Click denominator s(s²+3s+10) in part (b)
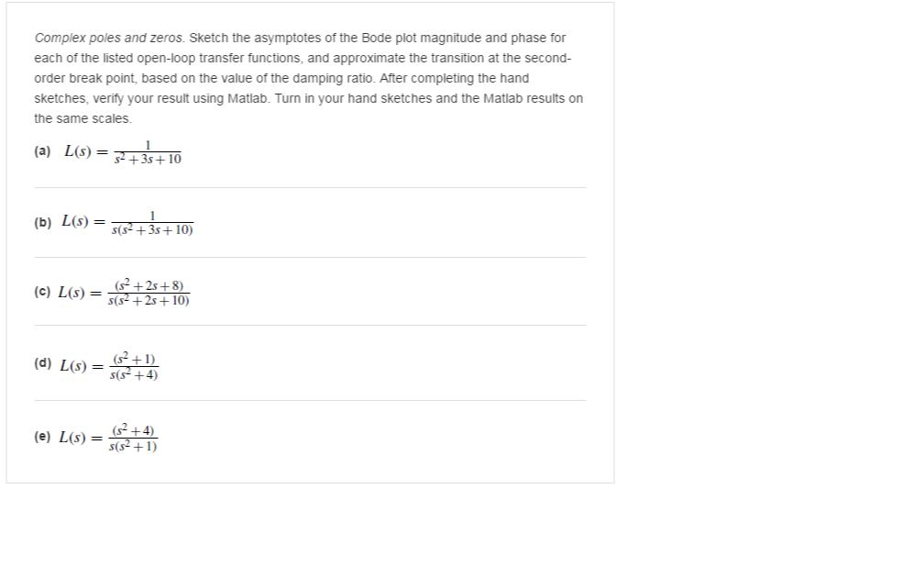The width and height of the screenshot is (924, 578). 152,230
